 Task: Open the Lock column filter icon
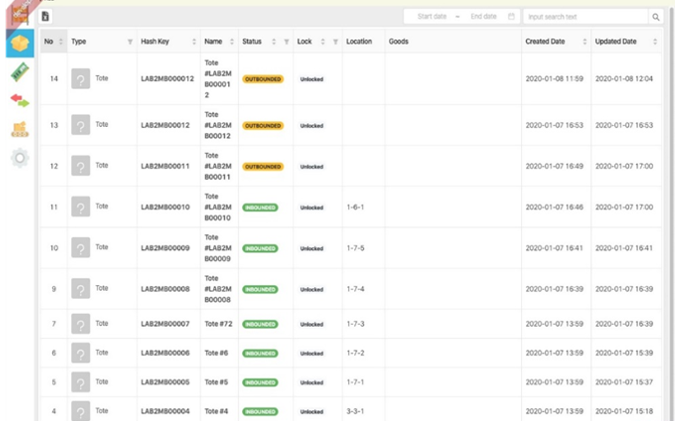(335, 42)
